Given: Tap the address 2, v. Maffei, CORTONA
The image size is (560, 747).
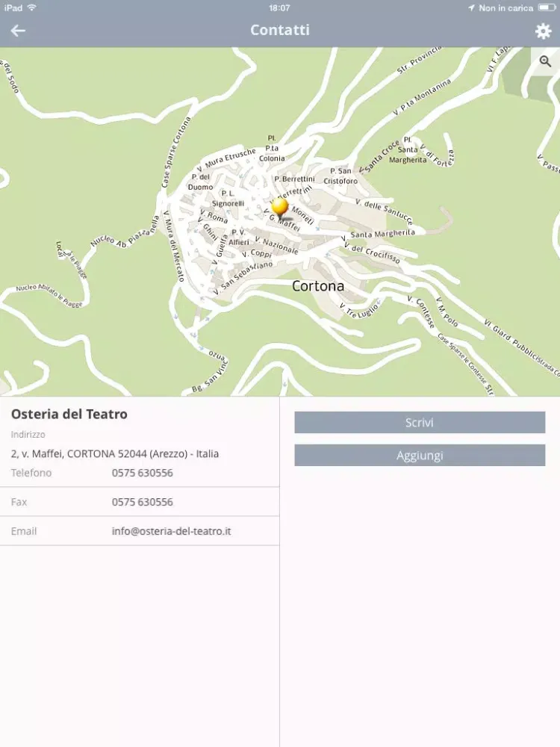Looking at the screenshot, I should [x=115, y=453].
